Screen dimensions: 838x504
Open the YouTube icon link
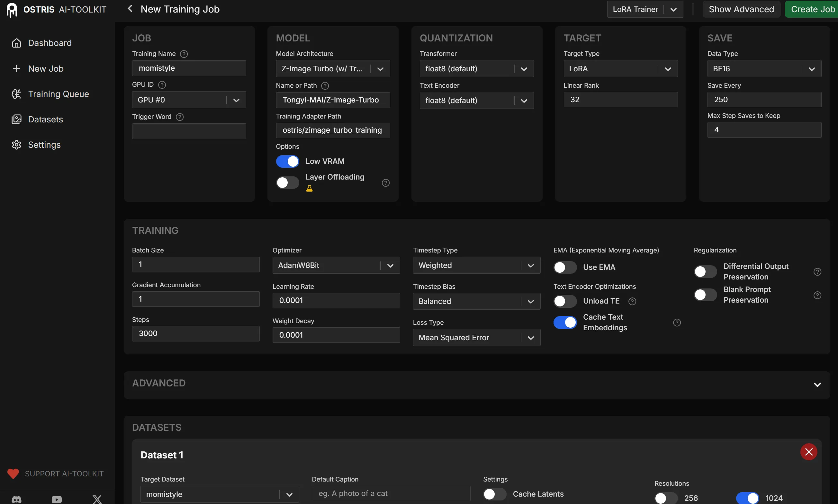[x=57, y=499]
